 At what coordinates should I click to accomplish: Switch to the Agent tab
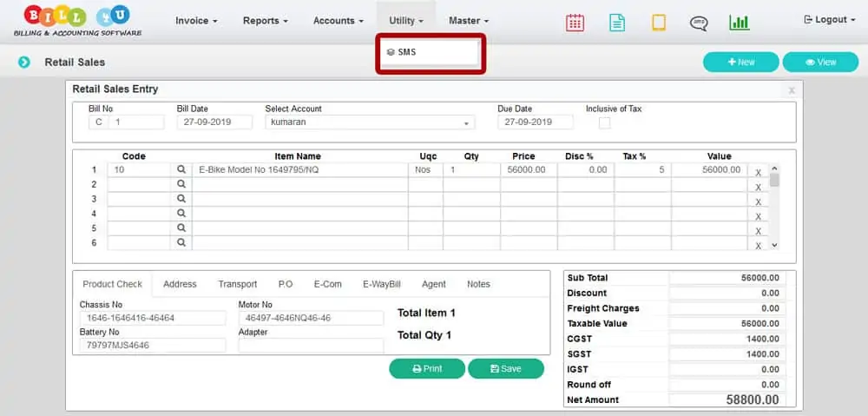(x=434, y=284)
